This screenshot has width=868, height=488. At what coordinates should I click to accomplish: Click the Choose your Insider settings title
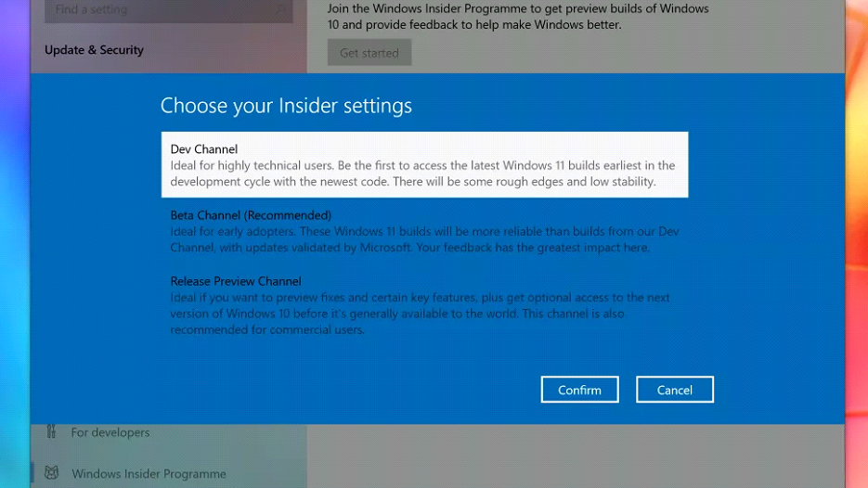[x=286, y=105]
